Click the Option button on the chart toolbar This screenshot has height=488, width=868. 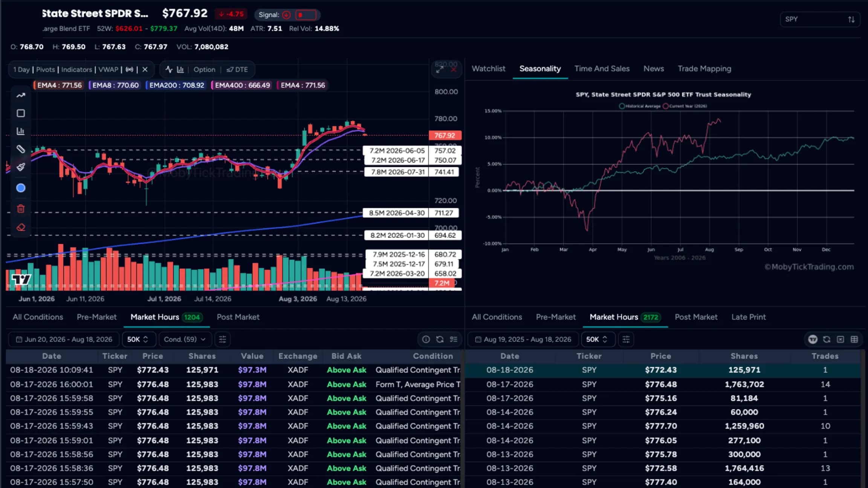click(204, 70)
